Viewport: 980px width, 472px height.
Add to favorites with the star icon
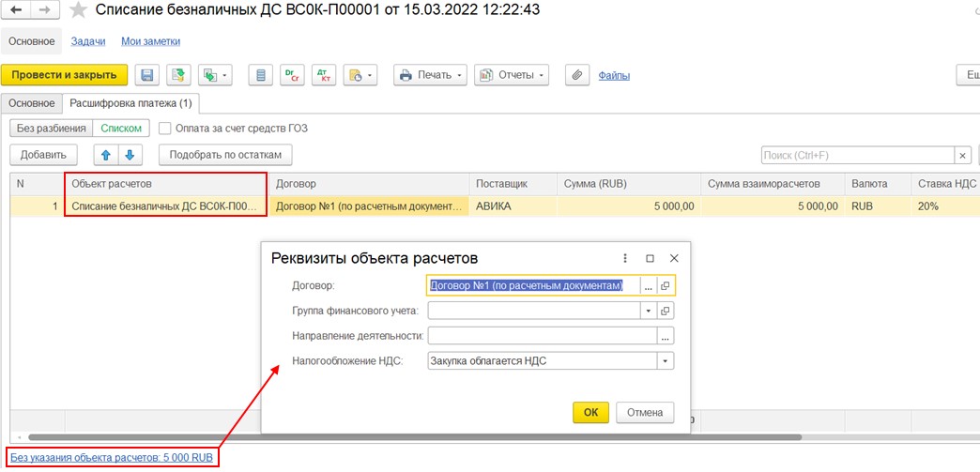click(80, 11)
